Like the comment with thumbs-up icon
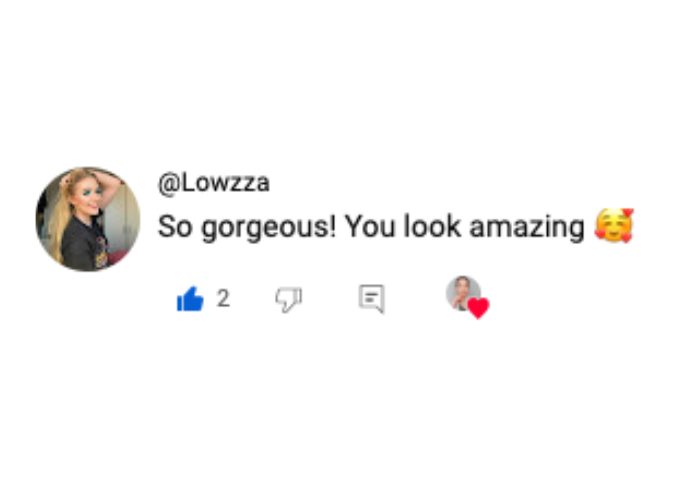 click(x=190, y=299)
